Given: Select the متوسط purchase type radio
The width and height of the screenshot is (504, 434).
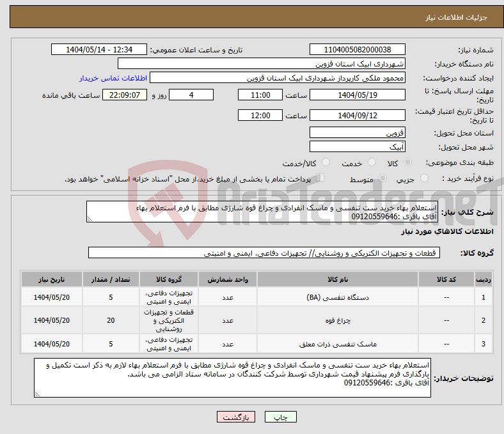Looking at the screenshot, I should [383, 178].
